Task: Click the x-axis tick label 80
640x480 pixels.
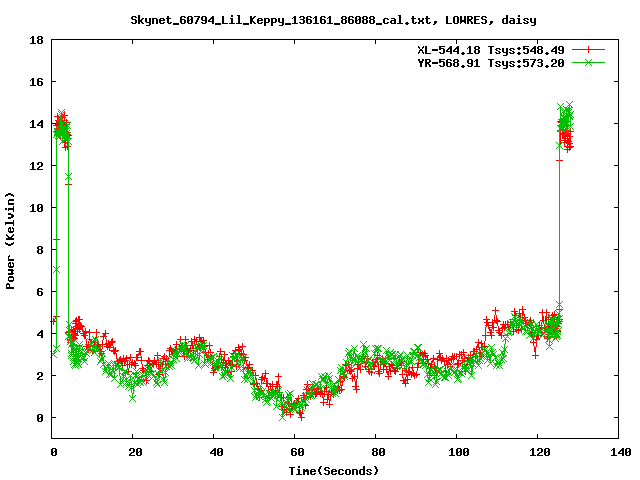Action: pos(378,452)
